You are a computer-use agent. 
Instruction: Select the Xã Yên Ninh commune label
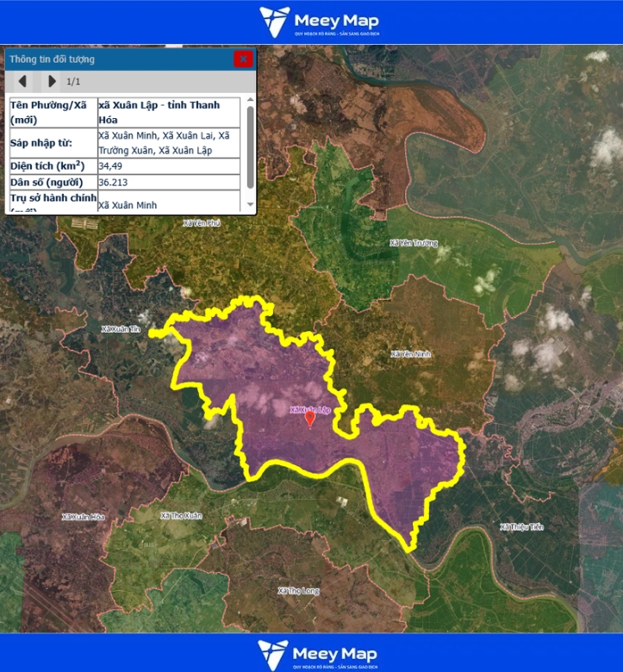coord(410,354)
